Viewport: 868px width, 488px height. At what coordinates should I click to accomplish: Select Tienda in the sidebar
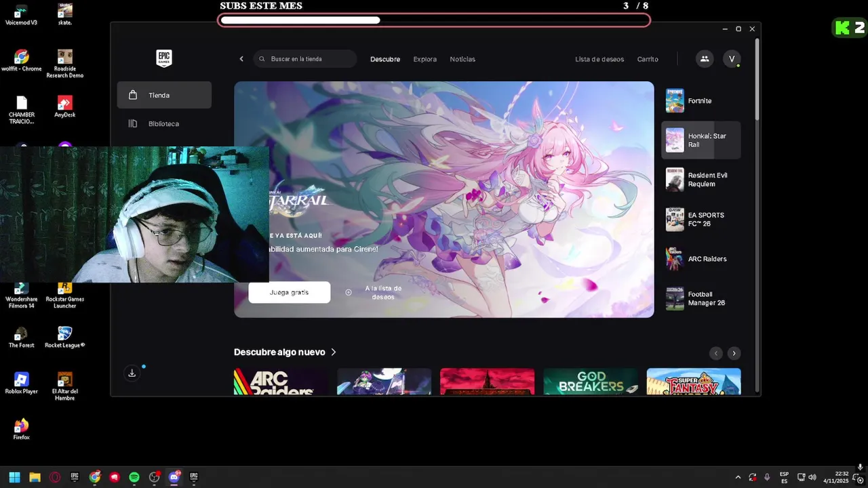(x=164, y=95)
